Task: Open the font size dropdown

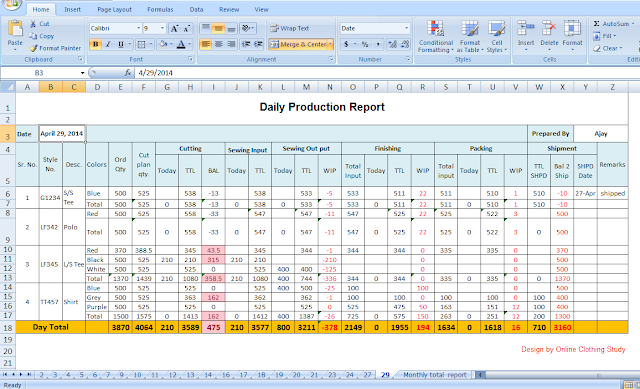Action: coord(162,28)
